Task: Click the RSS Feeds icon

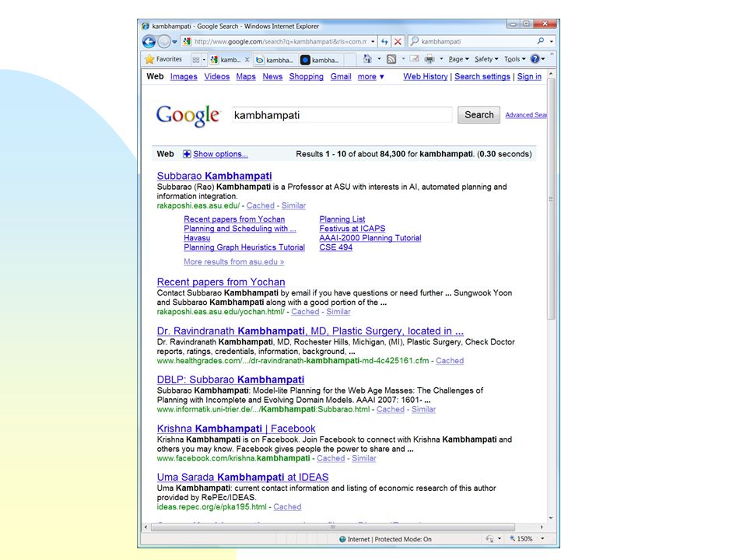Action: click(391, 59)
